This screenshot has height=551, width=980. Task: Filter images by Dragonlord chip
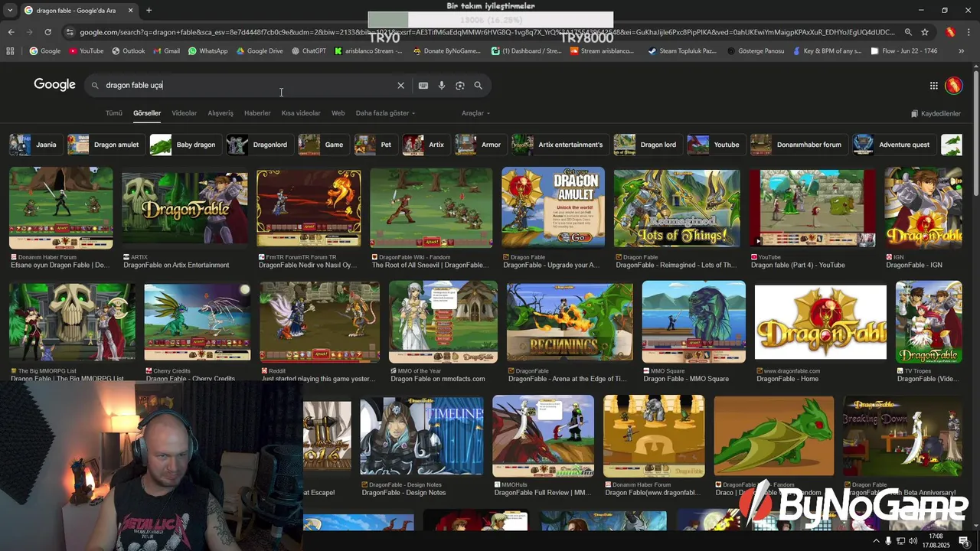pyautogui.click(x=259, y=145)
